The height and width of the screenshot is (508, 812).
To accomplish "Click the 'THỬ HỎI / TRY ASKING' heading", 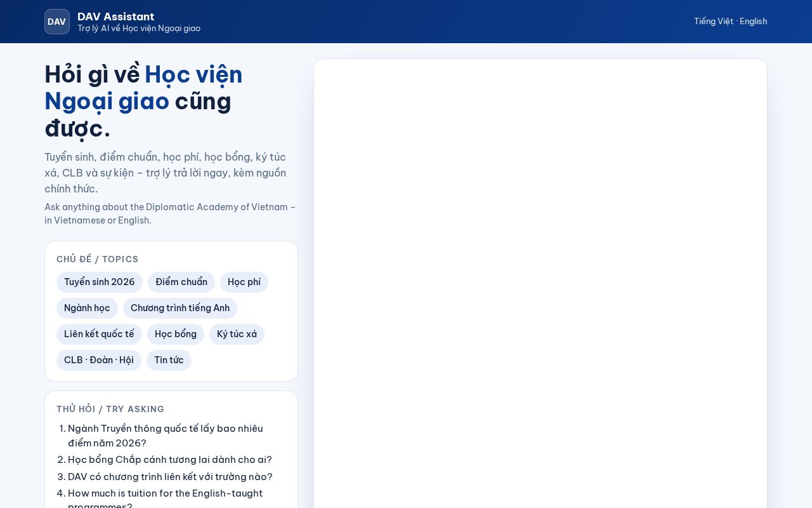I will tap(110, 409).
